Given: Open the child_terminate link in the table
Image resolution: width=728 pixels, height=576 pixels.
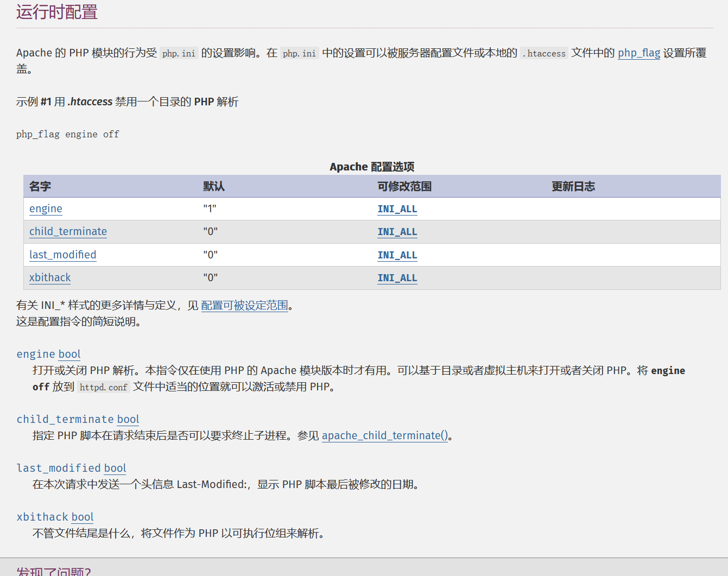Looking at the screenshot, I should coord(68,231).
